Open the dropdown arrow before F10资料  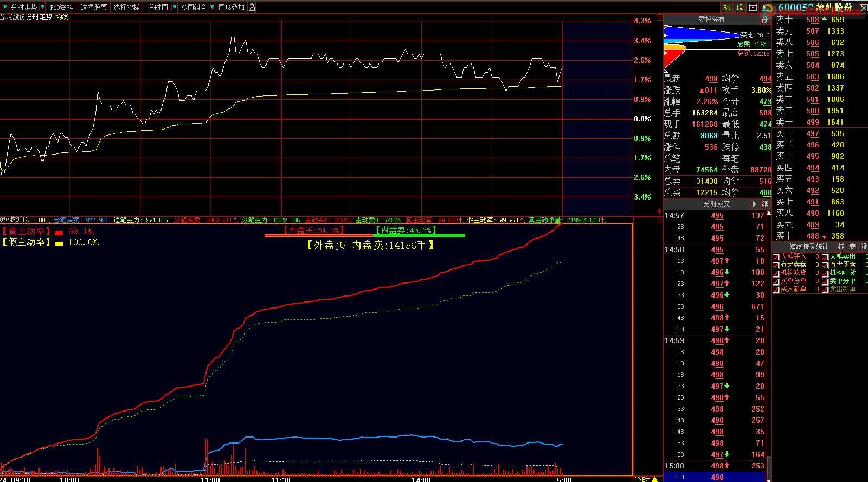(x=42, y=8)
